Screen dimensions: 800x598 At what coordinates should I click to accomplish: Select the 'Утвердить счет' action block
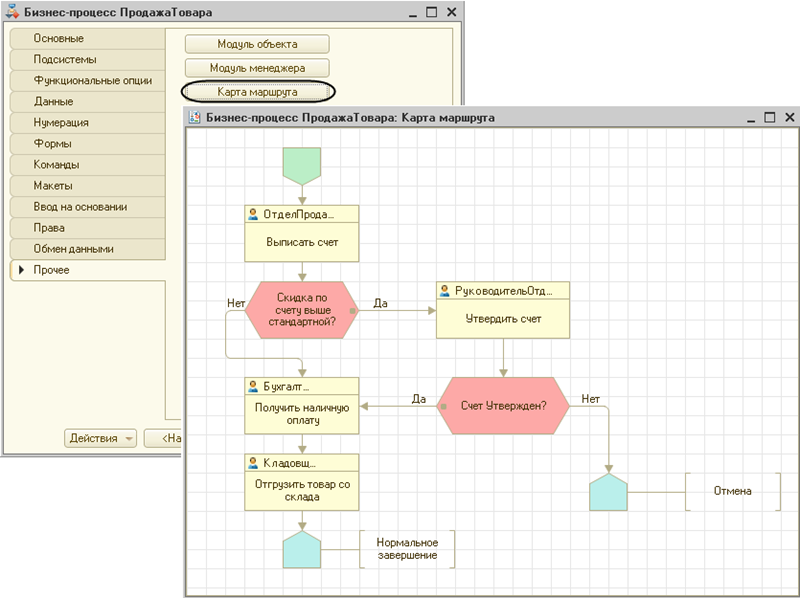click(503, 319)
